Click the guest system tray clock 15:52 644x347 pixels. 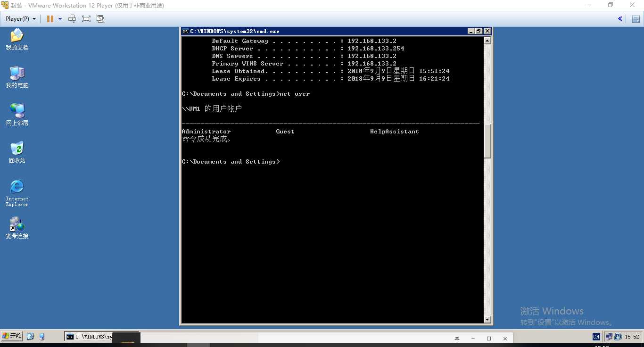pos(632,337)
